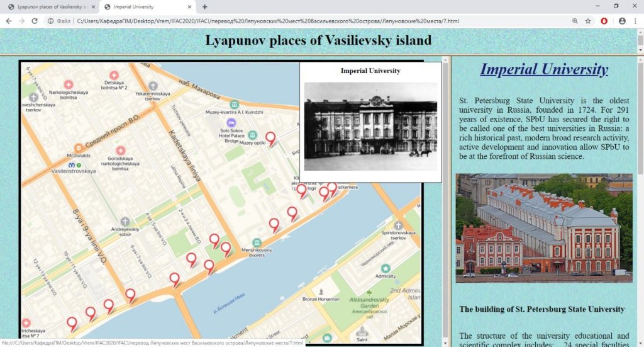The width and height of the screenshot is (644, 347).
Task: Click the Средний просп. В.О. street label
Action: click(112, 132)
